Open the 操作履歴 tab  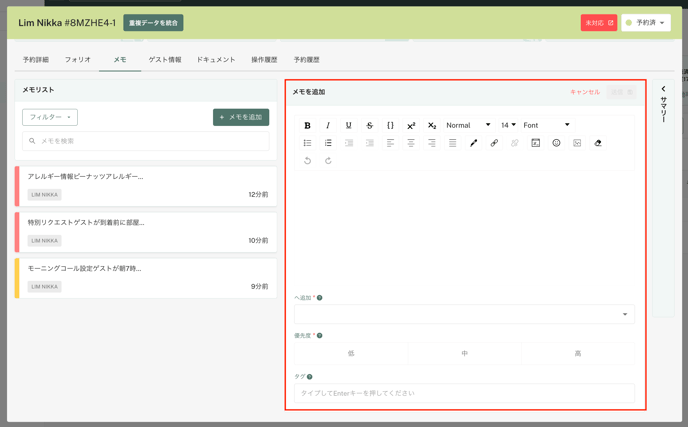[x=264, y=60]
